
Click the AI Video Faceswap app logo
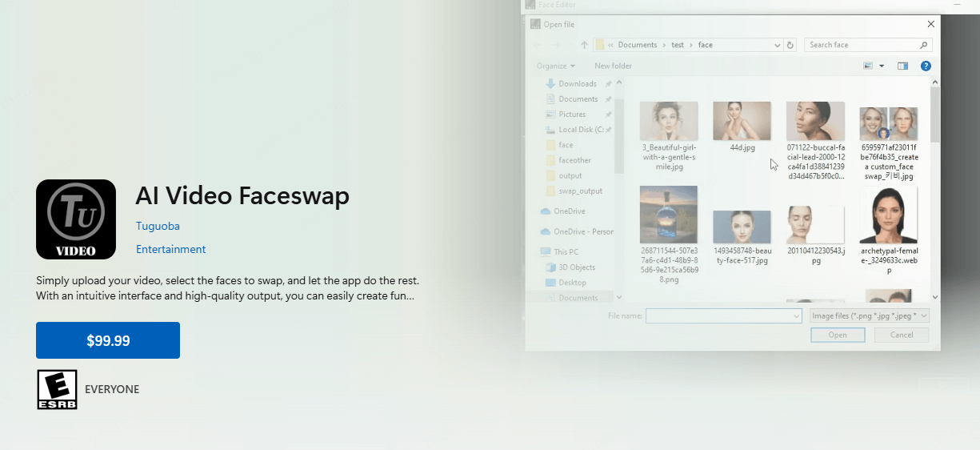pyautogui.click(x=76, y=219)
